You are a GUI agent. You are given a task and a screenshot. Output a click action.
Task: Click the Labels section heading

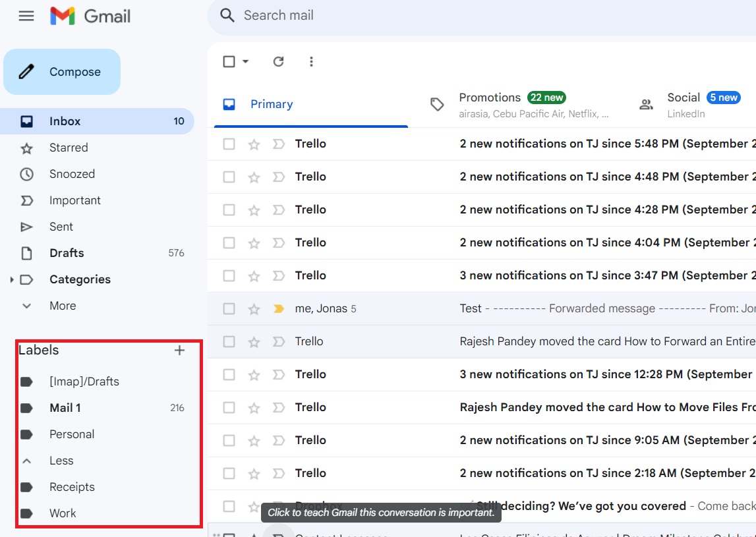39,351
